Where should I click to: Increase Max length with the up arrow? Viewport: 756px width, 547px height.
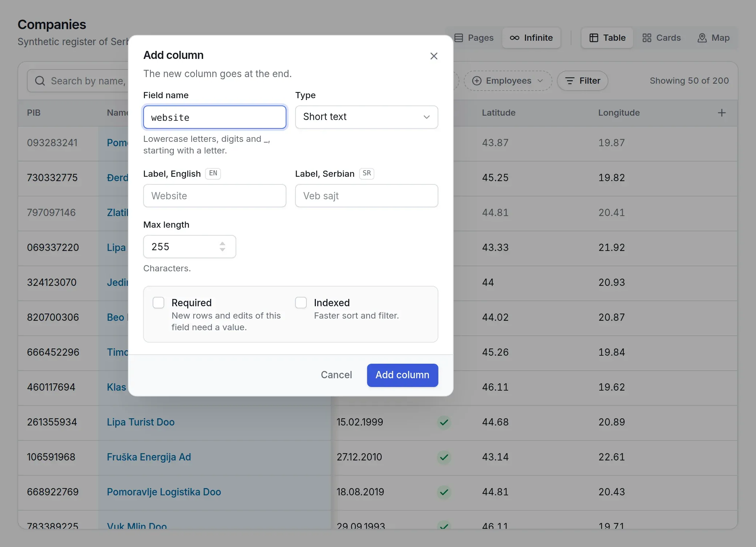(x=222, y=244)
